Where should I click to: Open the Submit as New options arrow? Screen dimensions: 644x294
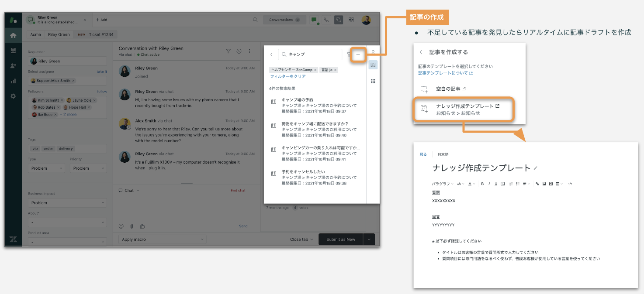coord(369,239)
